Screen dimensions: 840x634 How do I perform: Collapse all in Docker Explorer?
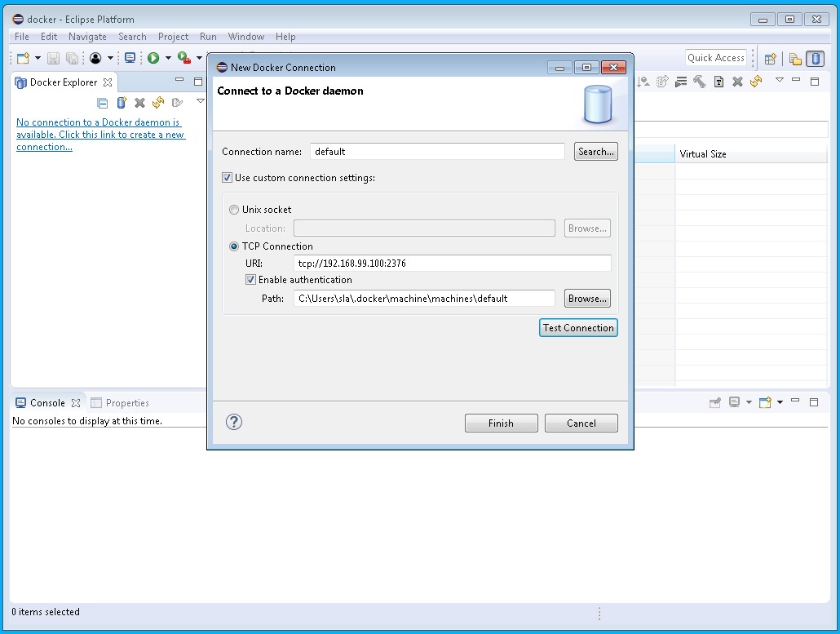pos(102,103)
